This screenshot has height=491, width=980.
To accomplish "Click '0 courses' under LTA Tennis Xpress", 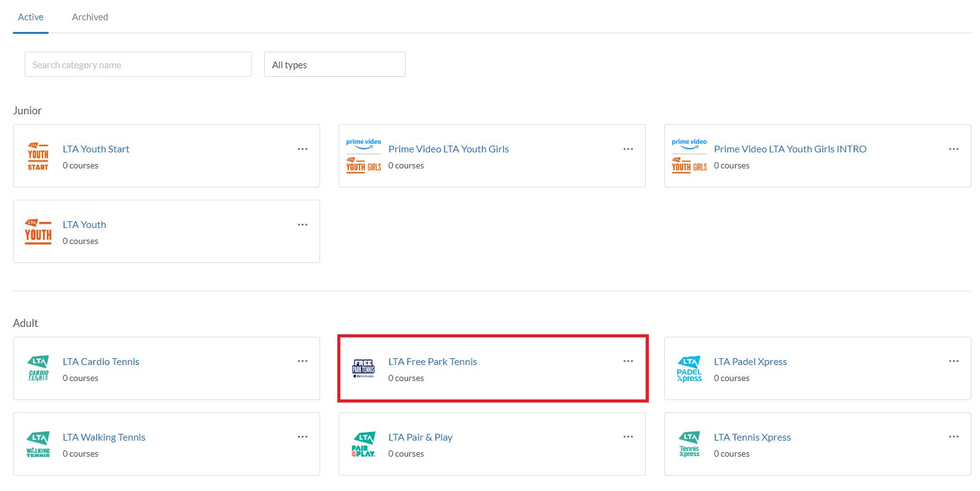I will [732, 454].
